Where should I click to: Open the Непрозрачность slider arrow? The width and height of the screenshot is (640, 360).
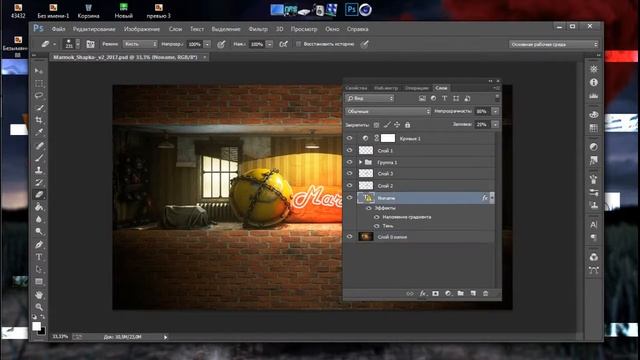coord(495,111)
